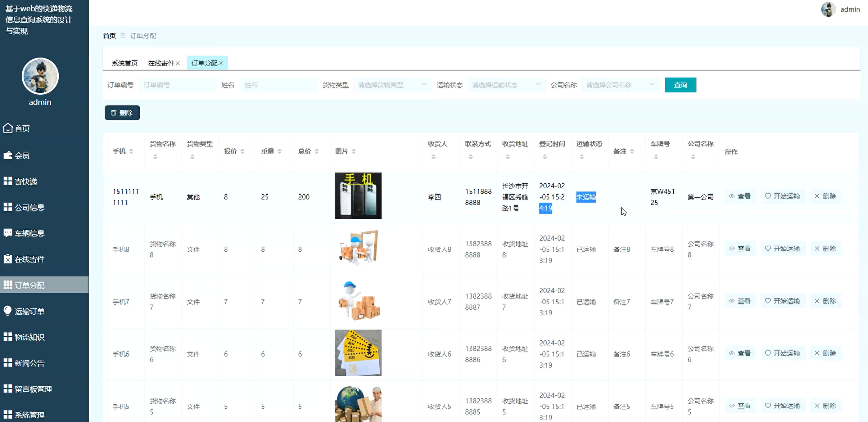The image size is (868, 422).
Task: Close the 订单分配 tab
Action: [221, 63]
